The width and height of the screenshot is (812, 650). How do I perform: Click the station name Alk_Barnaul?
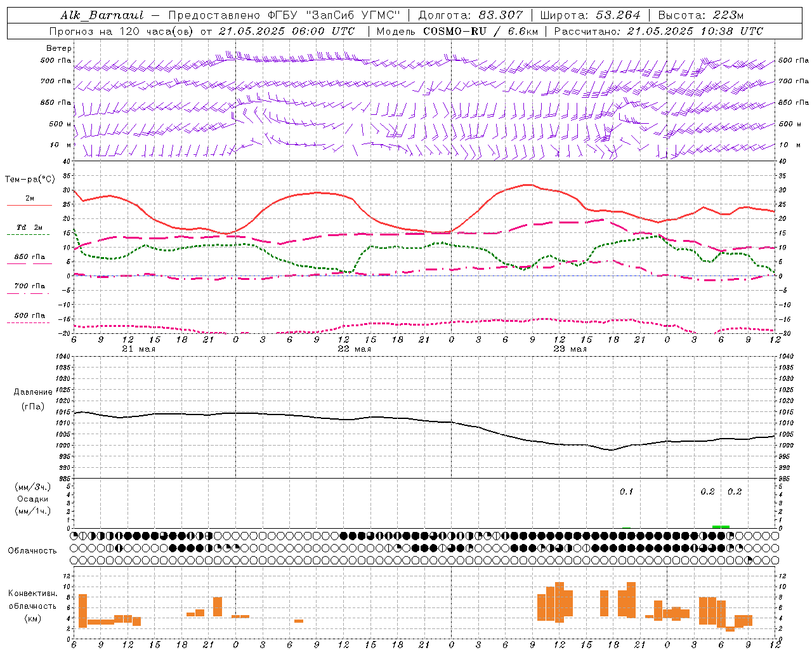pos(102,15)
